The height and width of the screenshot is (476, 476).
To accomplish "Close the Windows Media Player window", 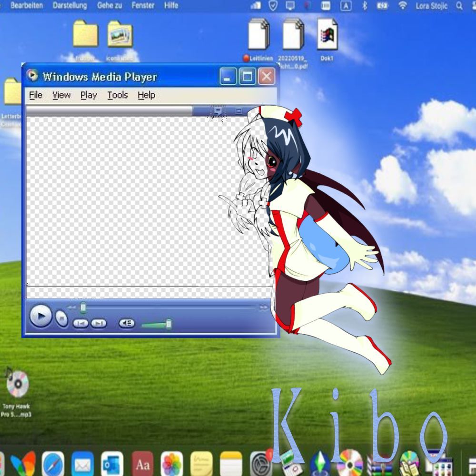I will pyautogui.click(x=267, y=76).
